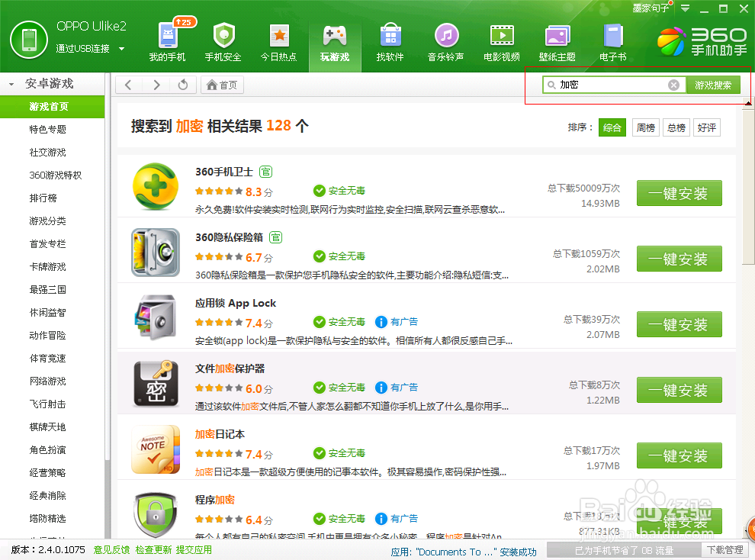Click 提交应用 link
Viewport: 755px width, 560px height.
coord(194,550)
